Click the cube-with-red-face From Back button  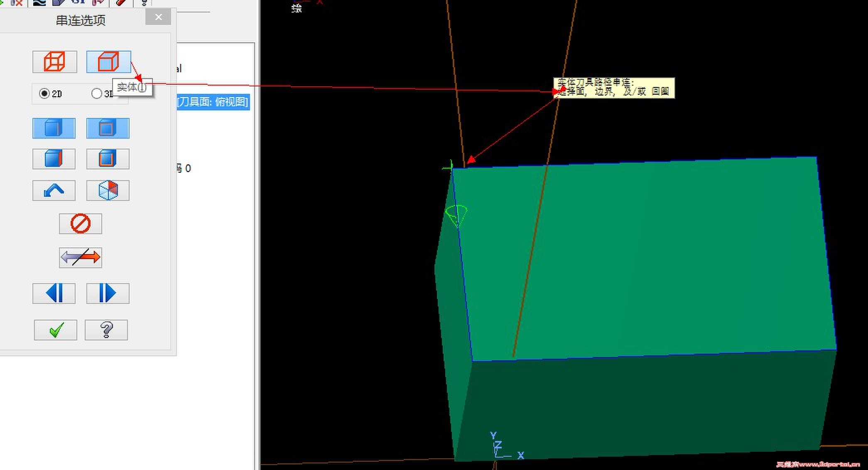108,190
